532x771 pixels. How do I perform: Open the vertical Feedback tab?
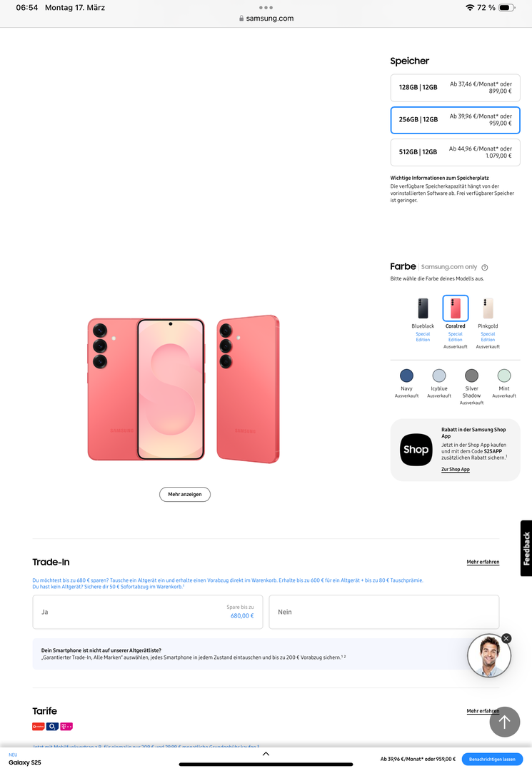click(526, 548)
